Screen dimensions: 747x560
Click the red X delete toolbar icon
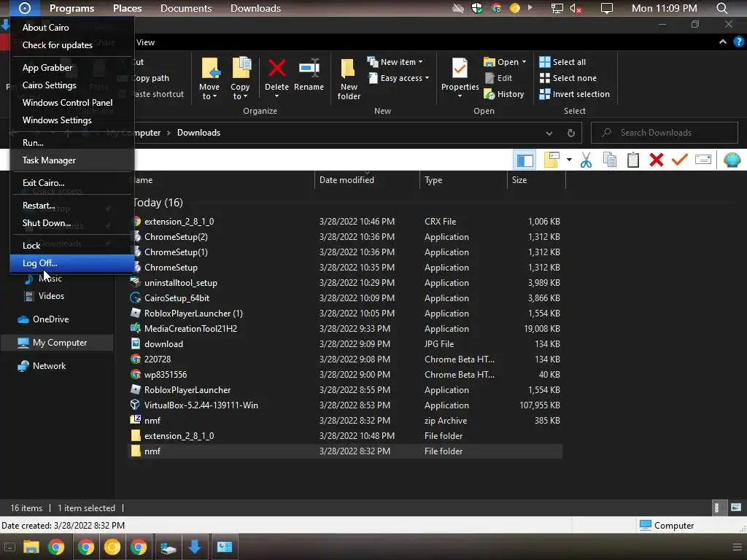point(656,160)
